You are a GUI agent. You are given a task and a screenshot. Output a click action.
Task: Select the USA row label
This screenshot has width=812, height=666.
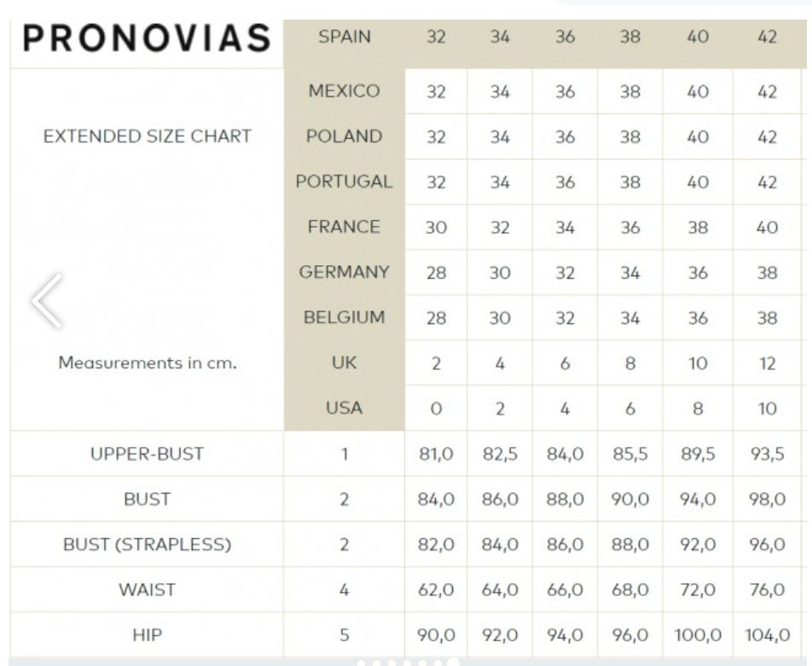[344, 408]
